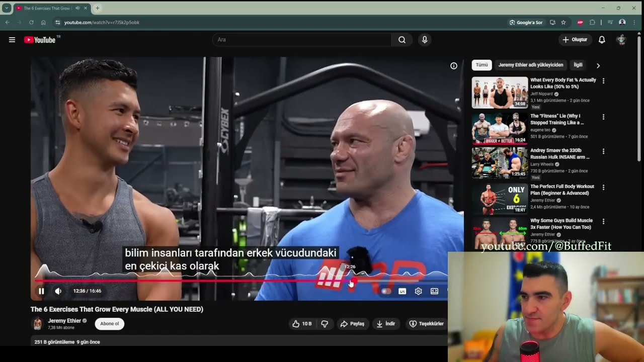
Task: Open Why Some Guys Build Muscle title
Action: 561,224
